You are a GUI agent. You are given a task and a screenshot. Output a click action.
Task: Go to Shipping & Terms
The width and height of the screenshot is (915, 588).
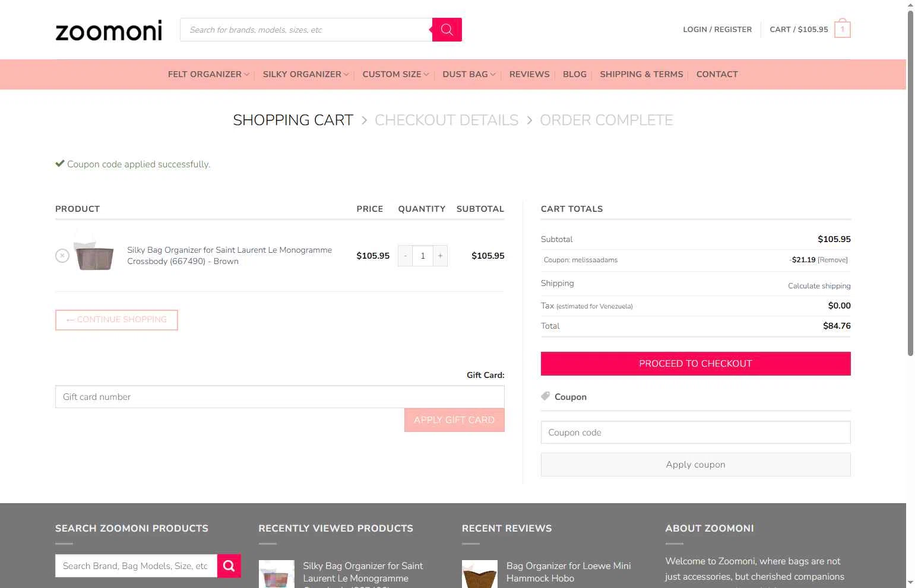tap(641, 74)
